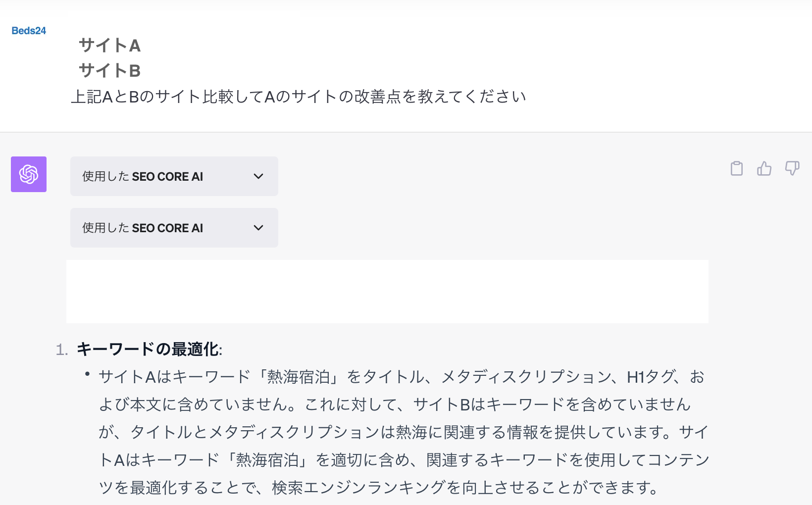
Task: Click the clipboard copy response icon
Action: pos(737,169)
